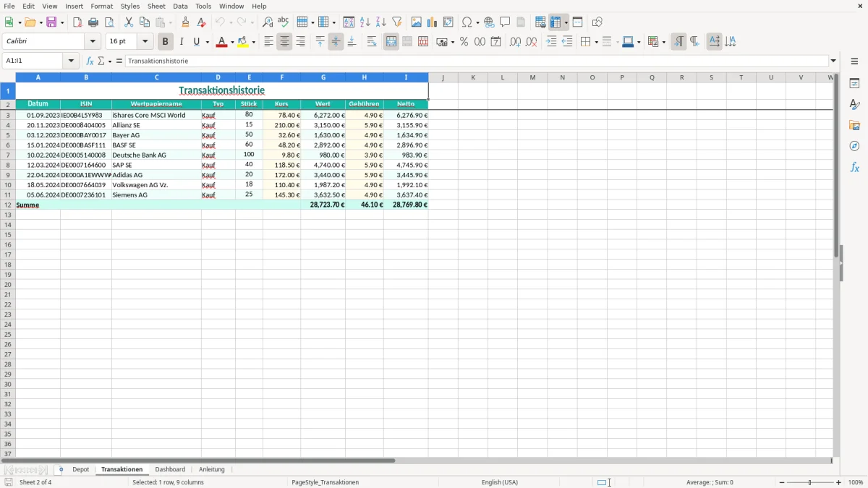Toggle Merge and Center Cells

391,42
